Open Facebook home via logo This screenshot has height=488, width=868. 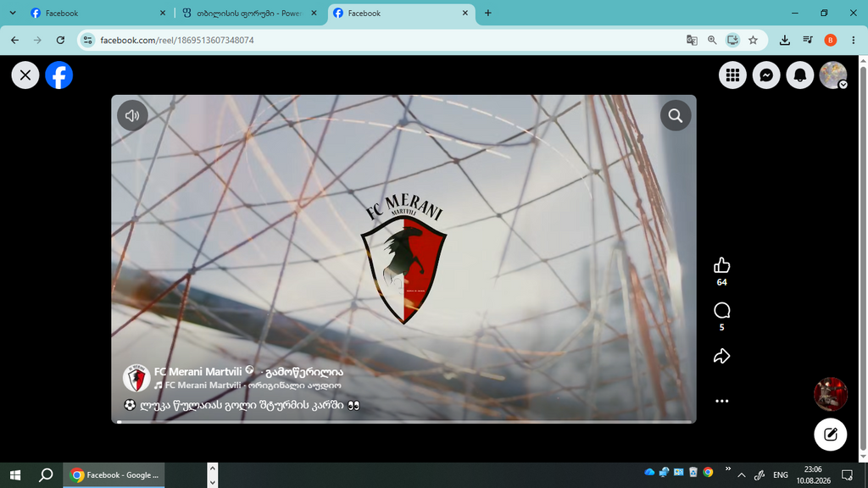(58, 75)
